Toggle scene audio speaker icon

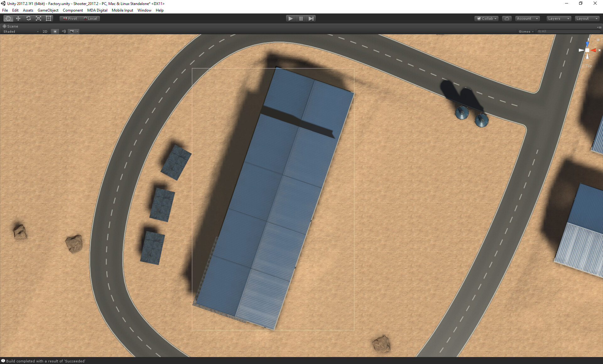pyautogui.click(x=63, y=31)
